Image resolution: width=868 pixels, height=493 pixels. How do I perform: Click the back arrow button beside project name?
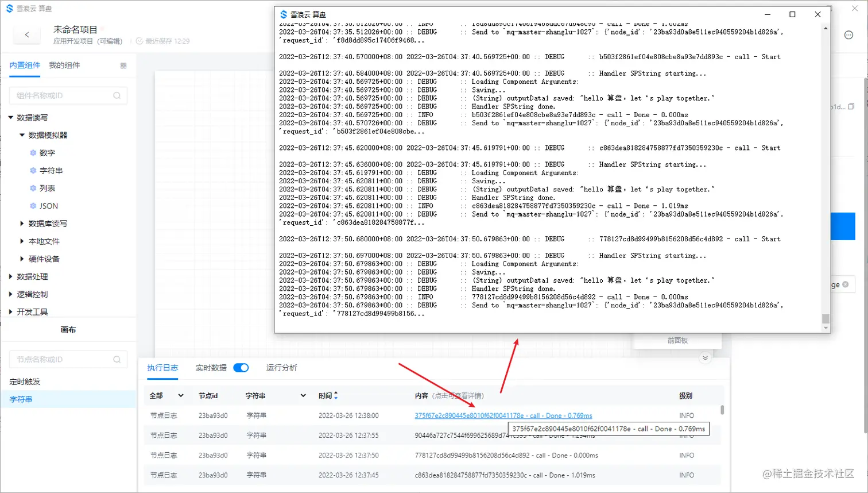[27, 35]
